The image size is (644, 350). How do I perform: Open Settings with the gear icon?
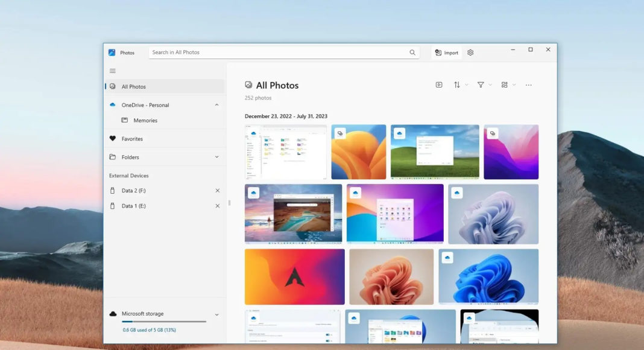point(470,52)
